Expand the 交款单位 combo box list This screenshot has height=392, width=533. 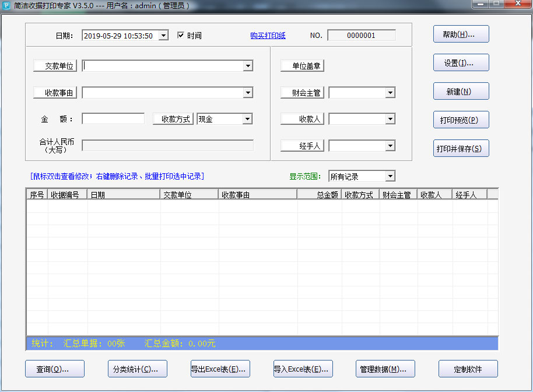click(248, 65)
